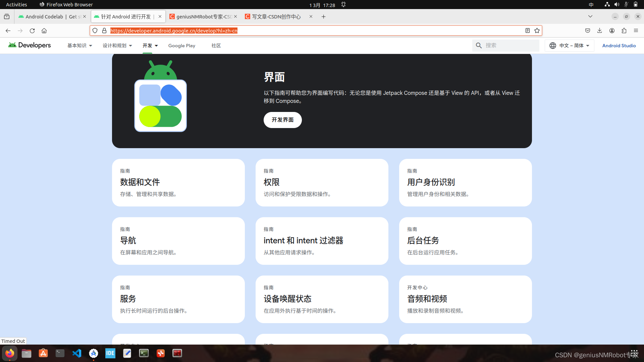This screenshot has width=644, height=362.
Task: Open Firefox downloads panel icon
Action: pos(599,31)
